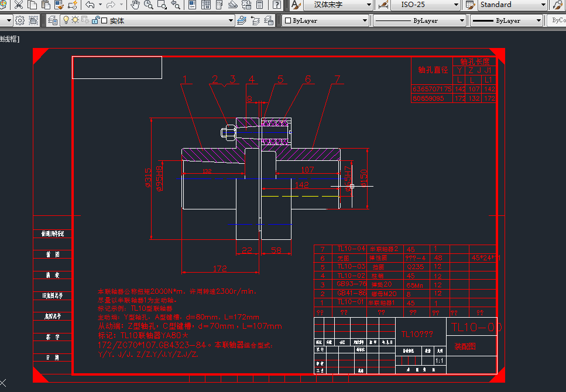Image resolution: width=566 pixels, height=392 pixels.
Task: Open the QuickCalc calculator
Action: pyautogui.click(x=259, y=5)
